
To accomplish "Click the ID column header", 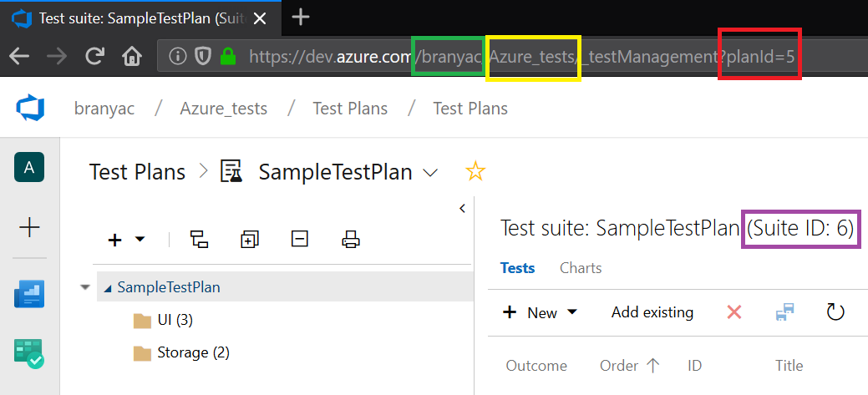I will 695,366.
